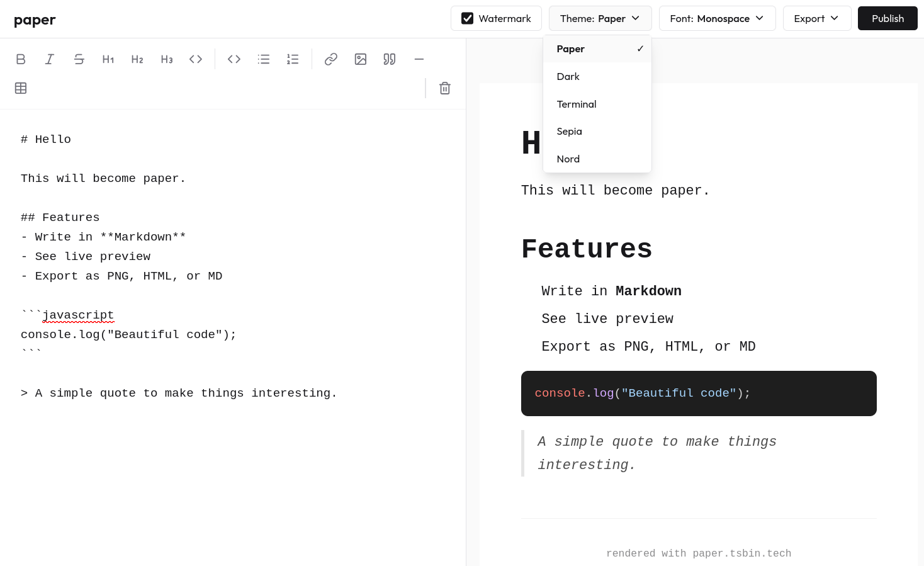Screen dimensions: 924x566
Task: Uncheck the Watermark checkbox
Action: 468,19
